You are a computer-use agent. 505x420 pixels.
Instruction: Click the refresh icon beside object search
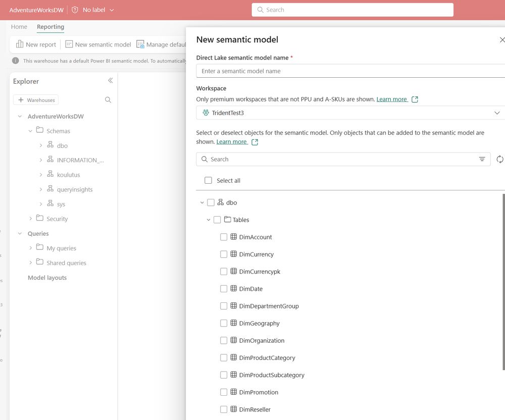(499, 159)
